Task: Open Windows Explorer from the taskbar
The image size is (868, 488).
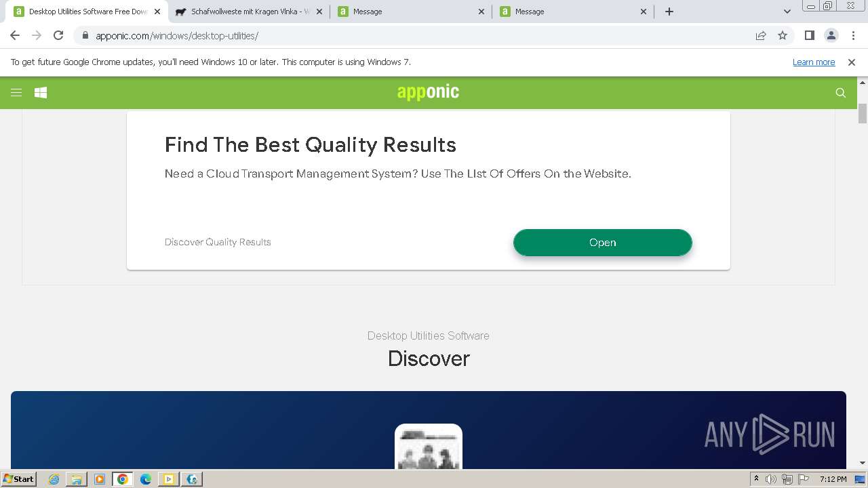Action: [x=77, y=479]
